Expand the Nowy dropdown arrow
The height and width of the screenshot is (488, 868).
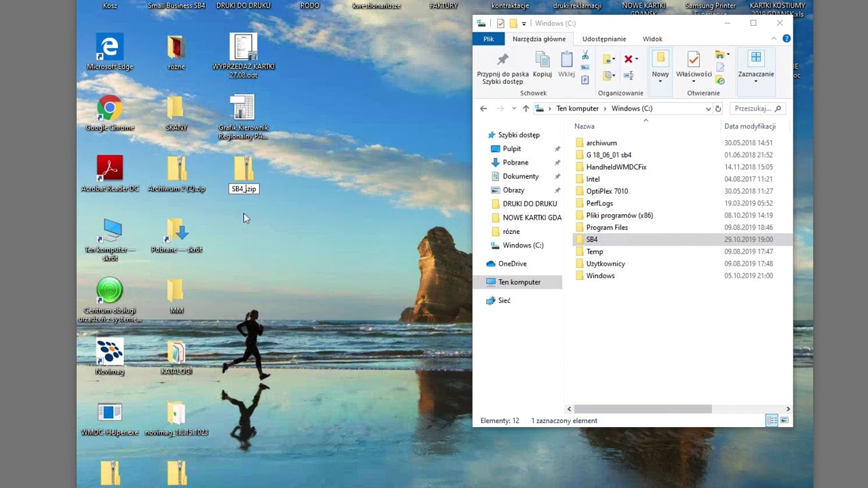pyautogui.click(x=660, y=81)
